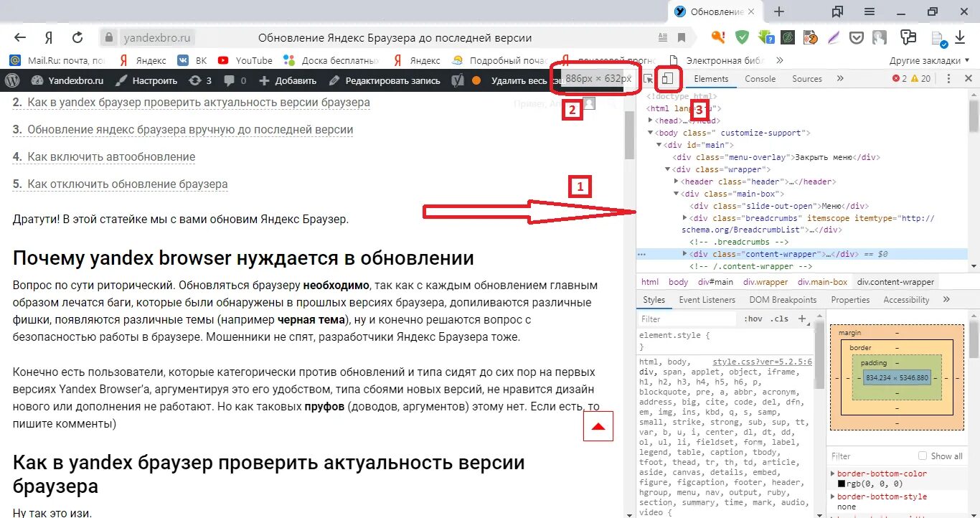Expand border-bottom-style computed property
This screenshot has width=980, height=518.
(833, 496)
